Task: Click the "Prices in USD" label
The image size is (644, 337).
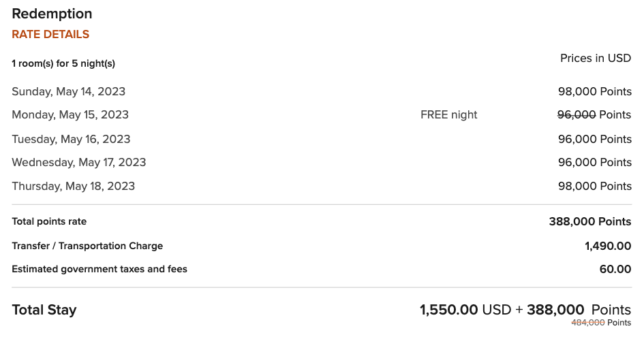Action: tap(596, 58)
